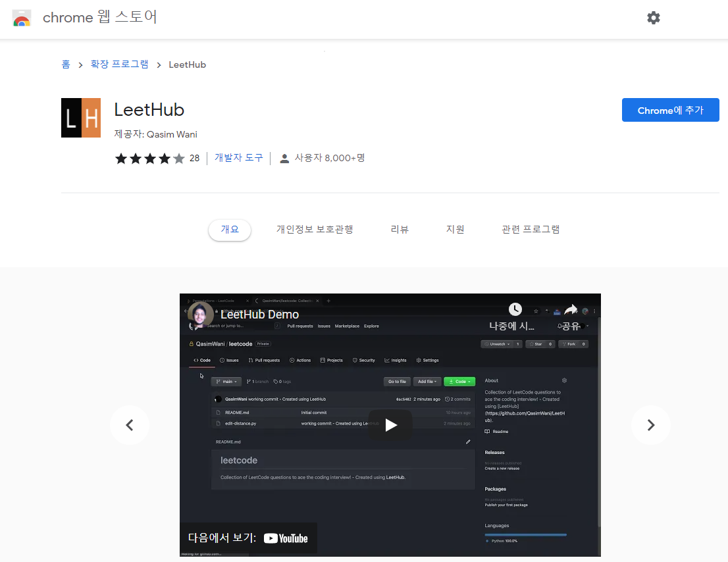The image size is (728, 562).
Task: Go to next screenshot with right arrow
Action: (x=651, y=425)
